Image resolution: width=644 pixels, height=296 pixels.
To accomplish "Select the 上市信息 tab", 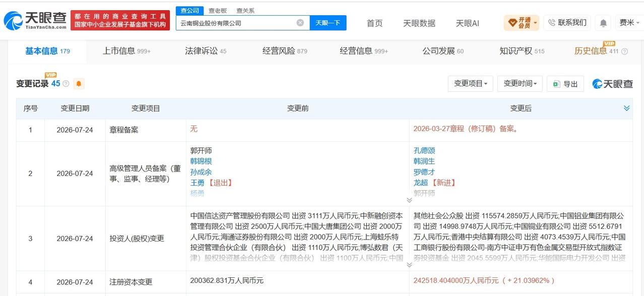I will point(126,51).
